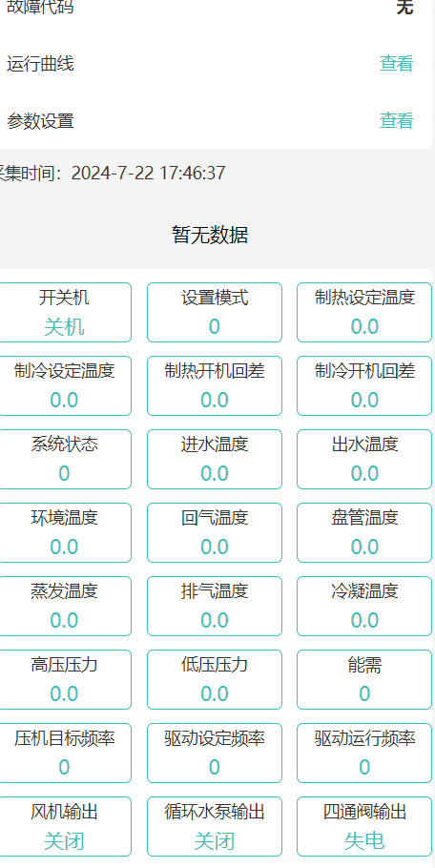Viewport: 435px width, 868px height.
Task: Select the 驱动运行频率 card
Action: point(364,753)
